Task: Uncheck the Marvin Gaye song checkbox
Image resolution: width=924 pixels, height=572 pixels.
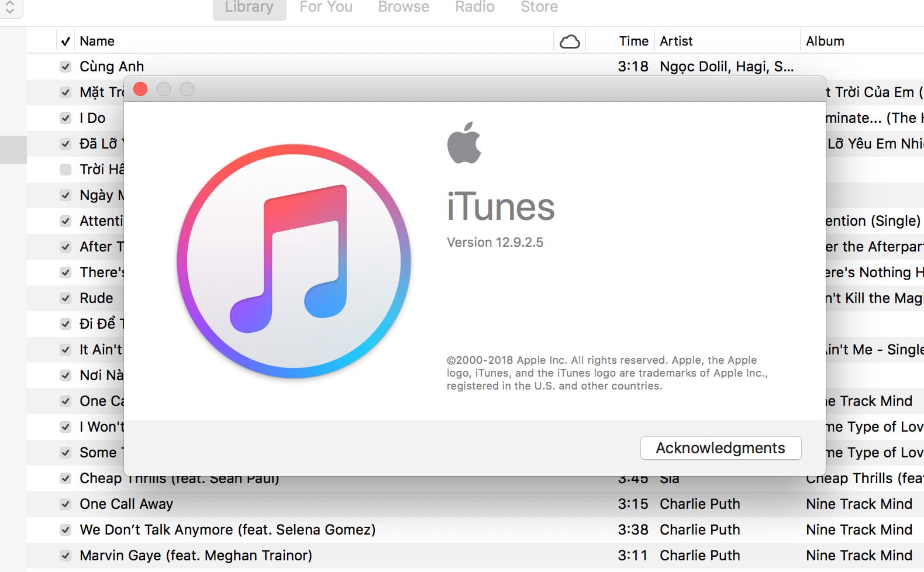Action: click(65, 556)
